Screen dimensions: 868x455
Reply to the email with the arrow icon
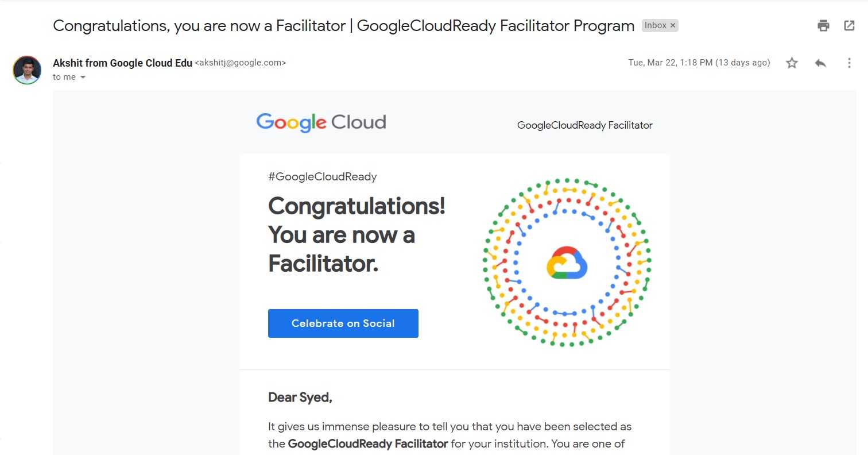[x=820, y=63]
